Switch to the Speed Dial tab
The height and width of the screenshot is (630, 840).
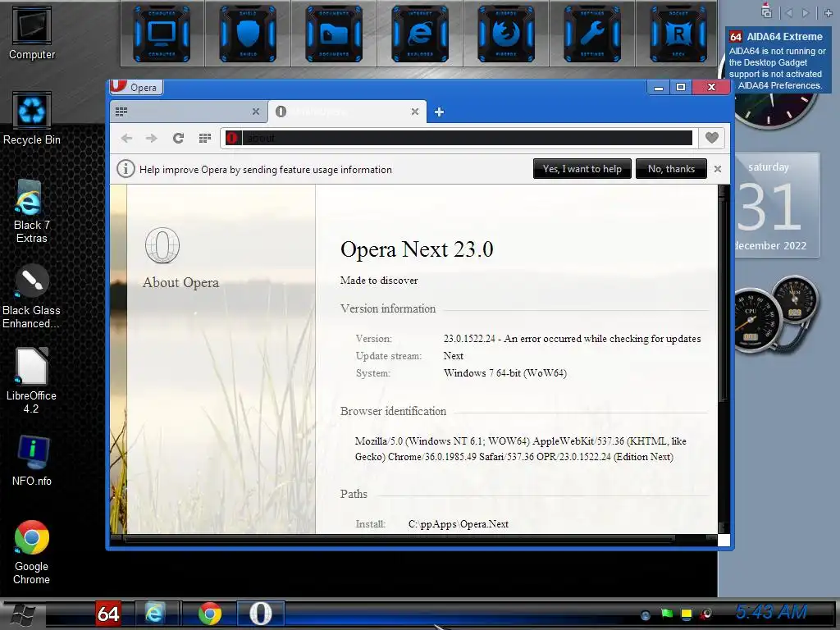pos(182,112)
